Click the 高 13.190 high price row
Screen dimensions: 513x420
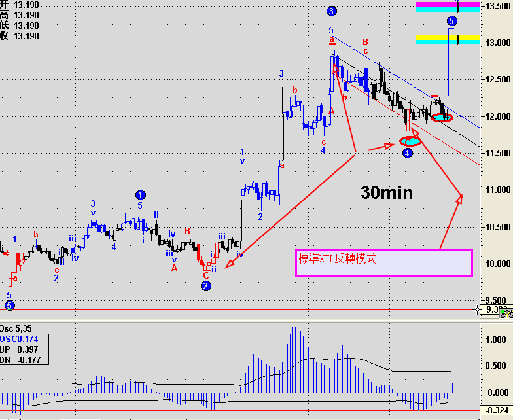click(x=20, y=15)
